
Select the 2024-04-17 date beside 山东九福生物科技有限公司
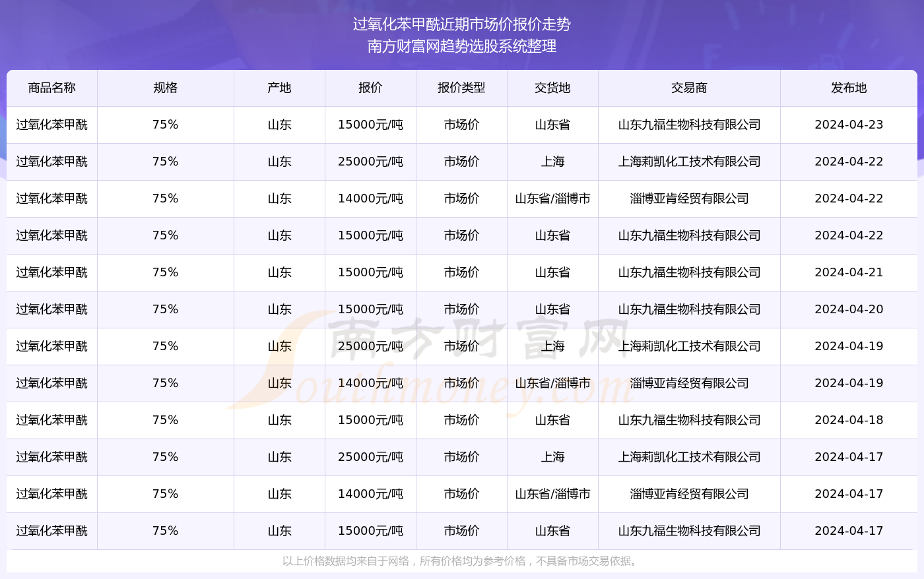tap(849, 531)
